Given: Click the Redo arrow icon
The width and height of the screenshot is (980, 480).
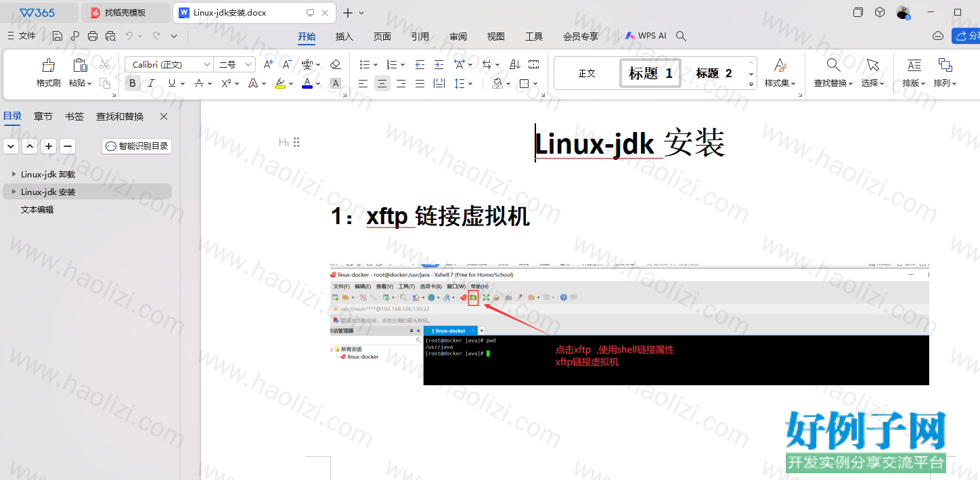Looking at the screenshot, I should point(156,36).
